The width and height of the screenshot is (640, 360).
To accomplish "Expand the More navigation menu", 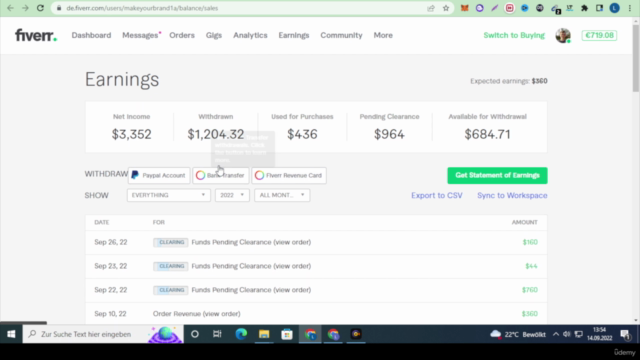I will (383, 35).
